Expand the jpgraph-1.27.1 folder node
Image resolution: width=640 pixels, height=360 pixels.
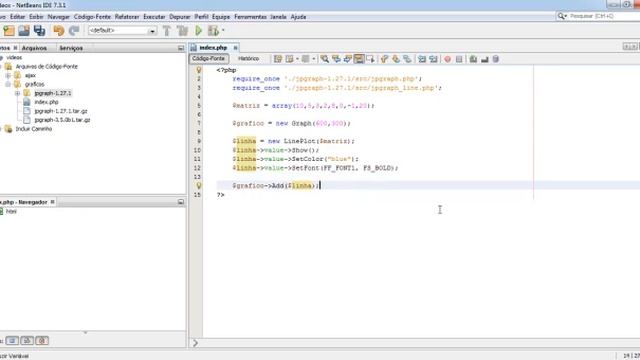[18, 93]
